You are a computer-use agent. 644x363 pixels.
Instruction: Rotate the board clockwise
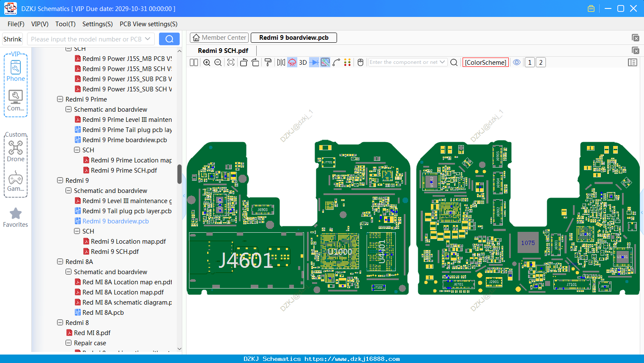point(255,63)
